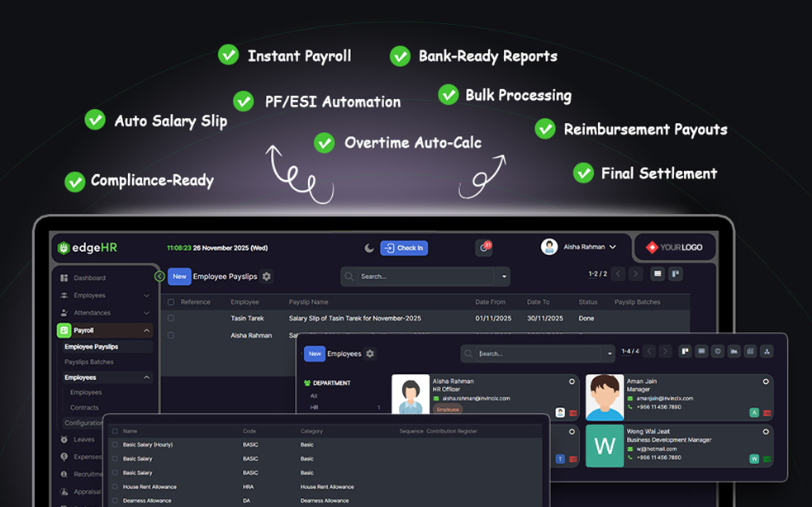The width and height of the screenshot is (812, 507).
Task: Click the Employees panel settings gear icon
Action: pos(370,353)
